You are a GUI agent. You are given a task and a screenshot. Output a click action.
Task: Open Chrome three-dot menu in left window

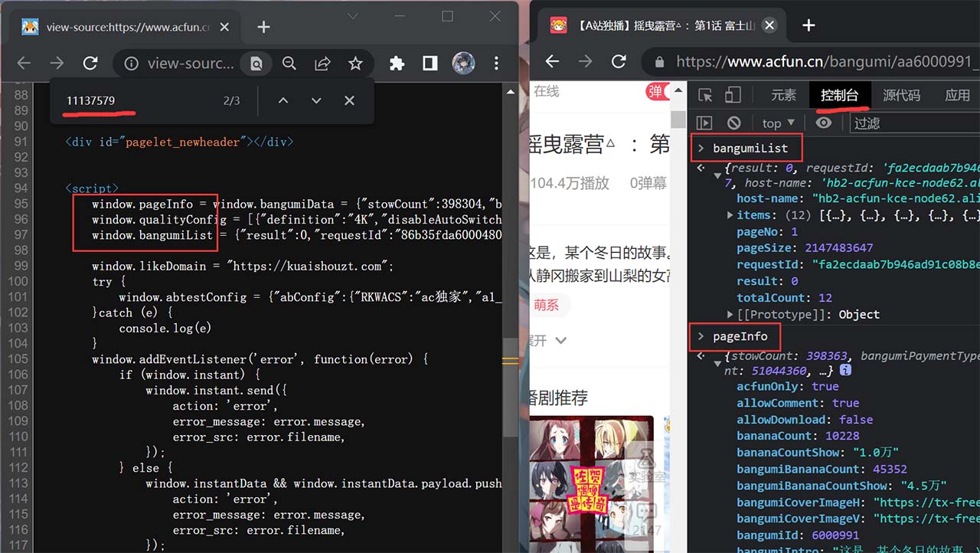tap(496, 64)
